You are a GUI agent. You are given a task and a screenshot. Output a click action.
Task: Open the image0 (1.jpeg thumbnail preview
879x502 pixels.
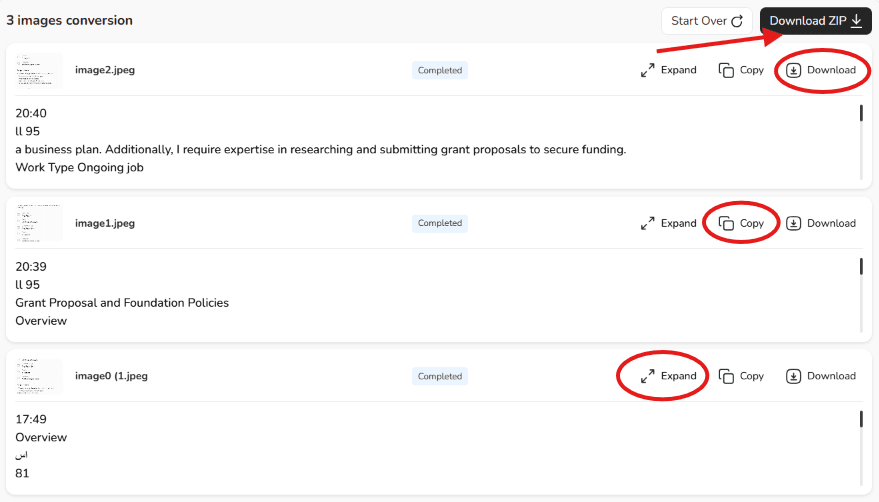point(39,376)
